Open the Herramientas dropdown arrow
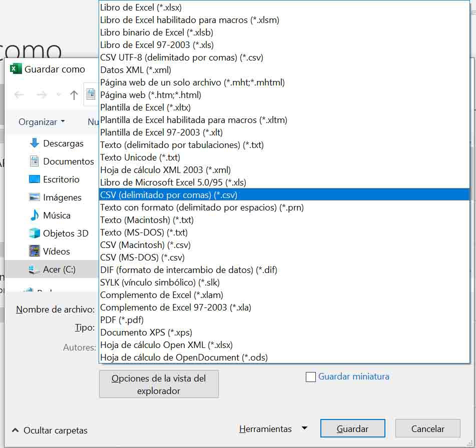 pyautogui.click(x=304, y=428)
